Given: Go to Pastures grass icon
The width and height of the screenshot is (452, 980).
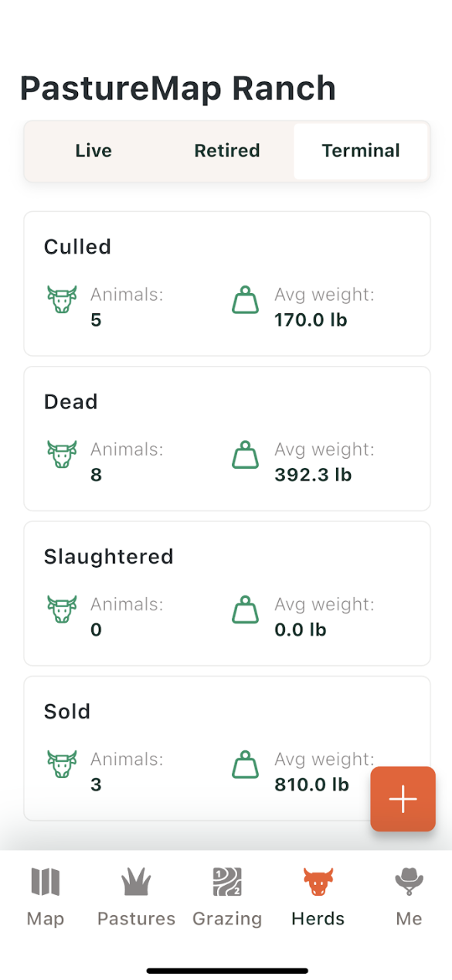Looking at the screenshot, I should point(136,882).
